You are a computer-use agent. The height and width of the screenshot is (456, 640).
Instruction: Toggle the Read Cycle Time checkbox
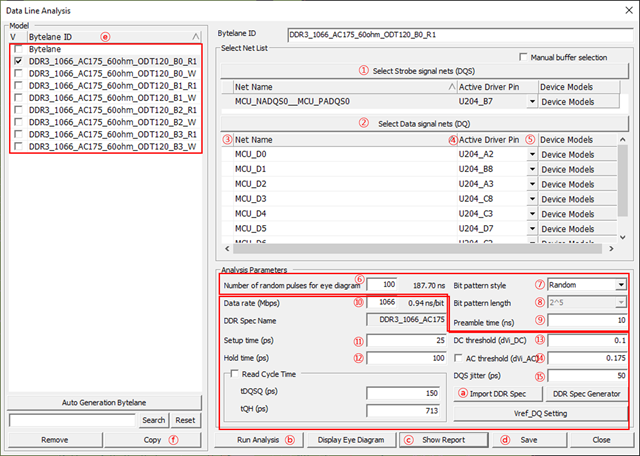[x=234, y=374]
